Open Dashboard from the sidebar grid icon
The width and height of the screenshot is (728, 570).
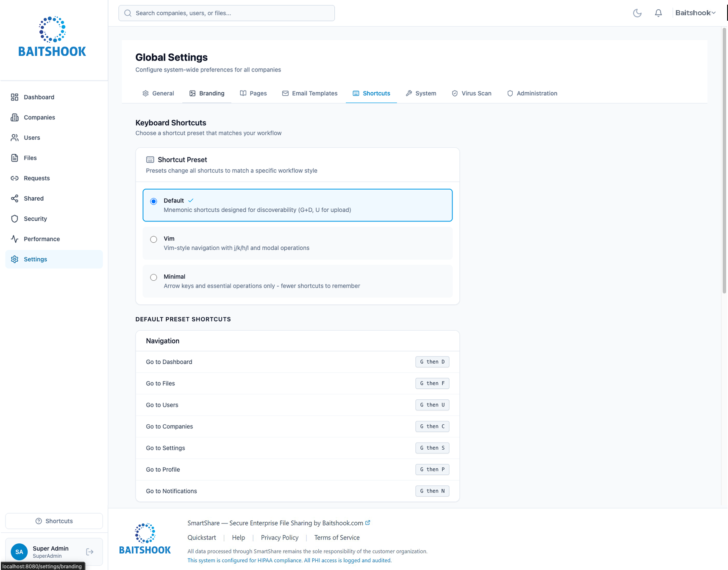pyautogui.click(x=15, y=97)
